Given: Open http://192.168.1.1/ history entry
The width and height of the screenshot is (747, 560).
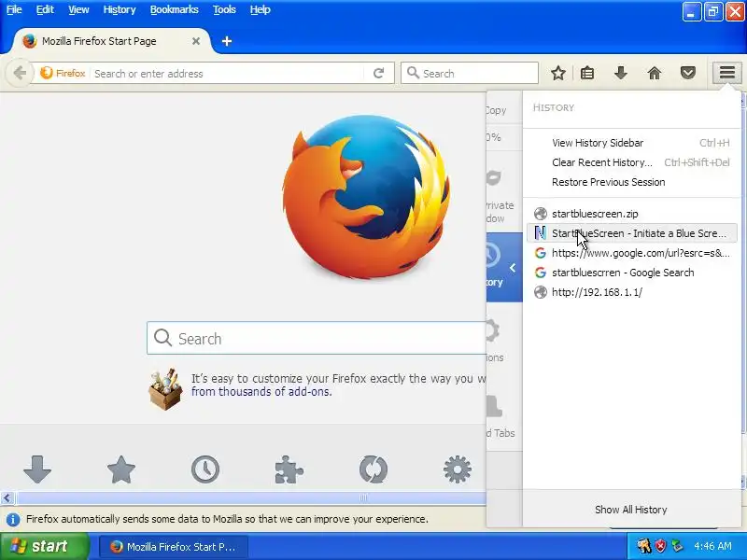Looking at the screenshot, I should click(x=632, y=292).
